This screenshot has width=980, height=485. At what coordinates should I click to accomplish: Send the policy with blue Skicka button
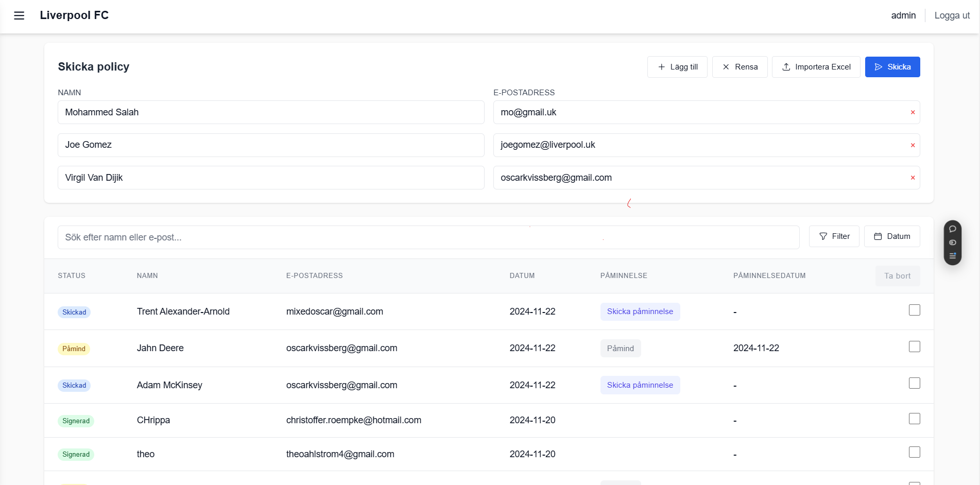892,67
